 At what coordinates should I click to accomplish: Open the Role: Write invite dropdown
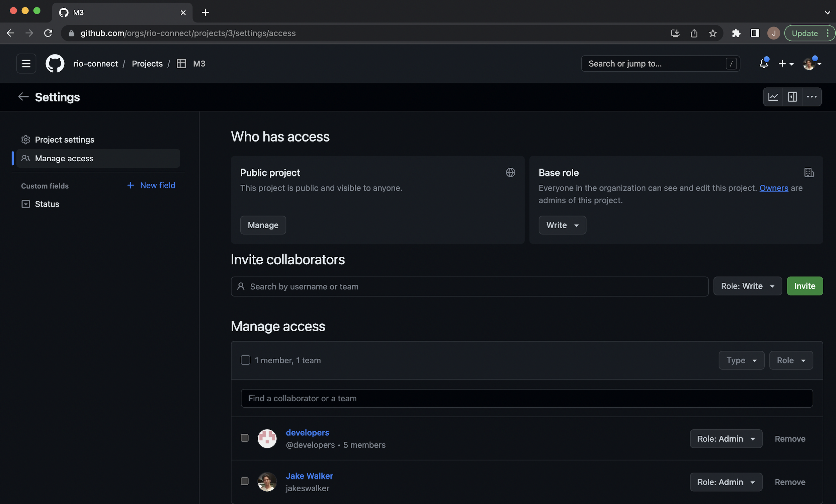pos(747,286)
